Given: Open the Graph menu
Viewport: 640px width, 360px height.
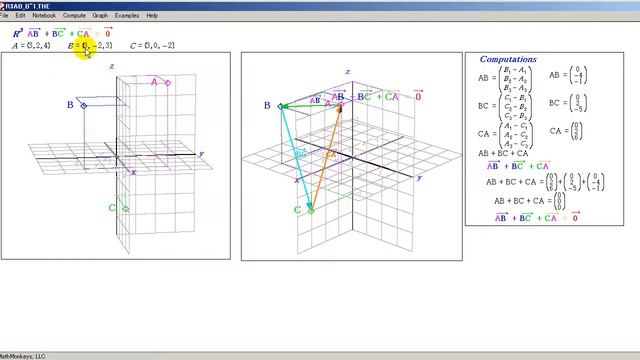Looking at the screenshot, I should (100, 16).
